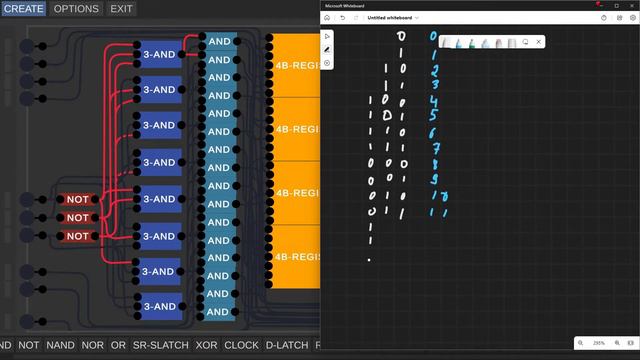
Task: Go to Whiteboard home
Action: [x=327, y=18]
